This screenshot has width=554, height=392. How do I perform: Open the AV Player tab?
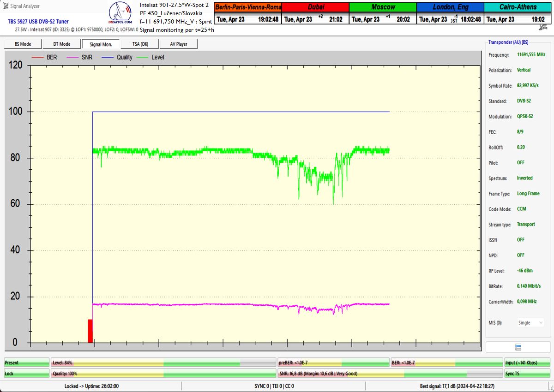pyautogui.click(x=179, y=44)
